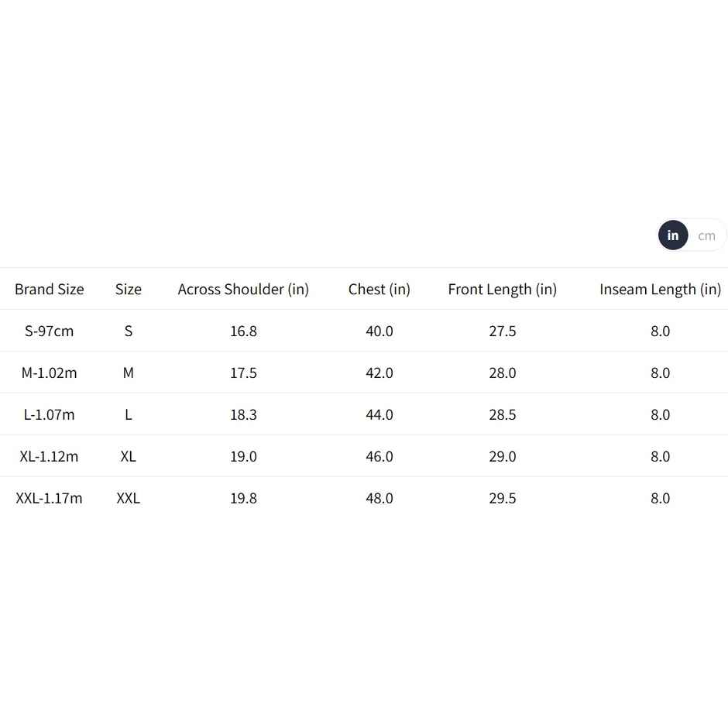Select the in unit toggle
Viewport: 728px width, 728px height.
coord(673,235)
